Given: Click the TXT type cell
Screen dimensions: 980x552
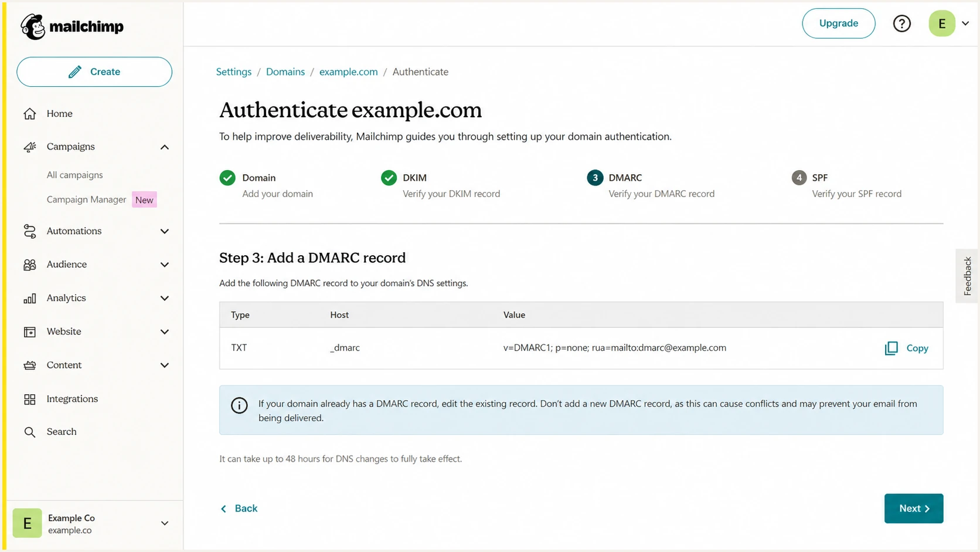Looking at the screenshot, I should pos(239,348).
